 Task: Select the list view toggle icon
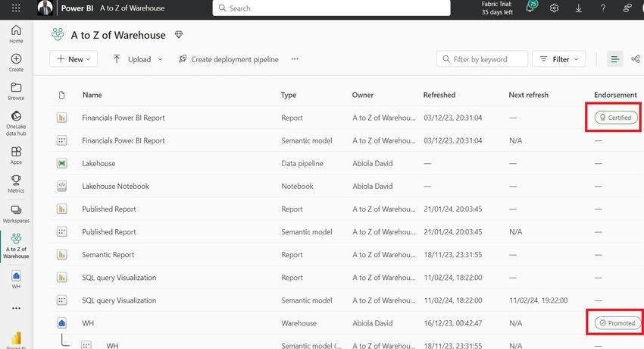[615, 59]
